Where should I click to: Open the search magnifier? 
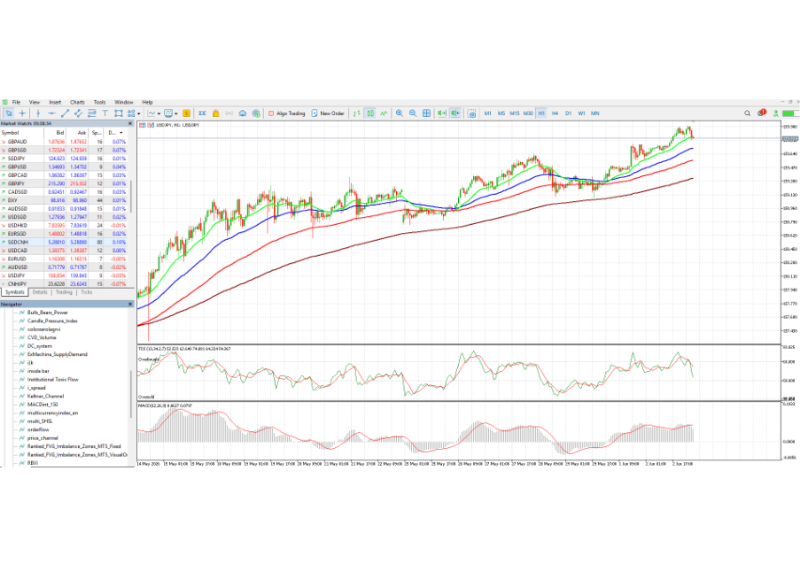tap(747, 113)
